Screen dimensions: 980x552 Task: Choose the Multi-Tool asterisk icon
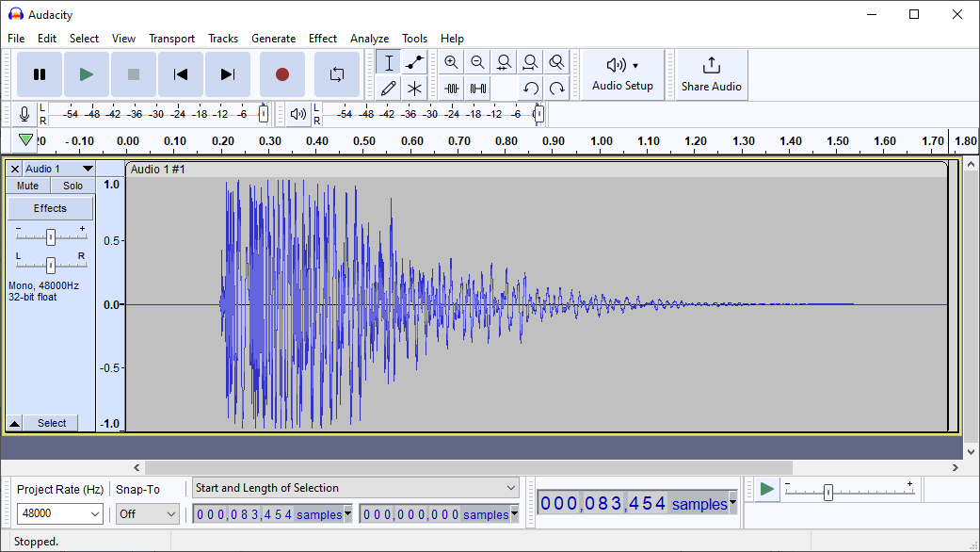(x=414, y=89)
